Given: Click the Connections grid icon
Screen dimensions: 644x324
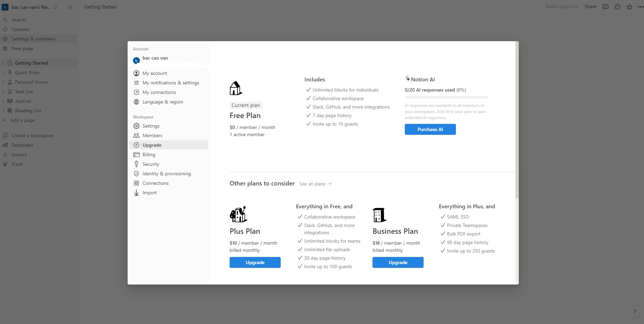Looking at the screenshot, I should pyautogui.click(x=136, y=183).
